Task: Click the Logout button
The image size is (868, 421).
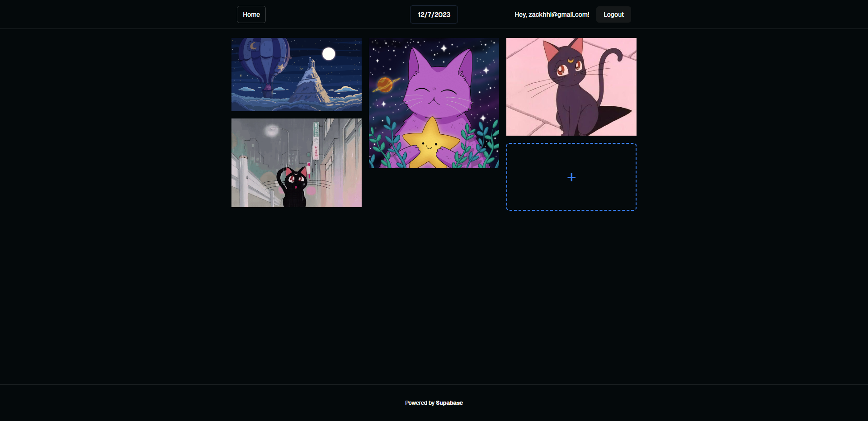Action: coord(613,14)
